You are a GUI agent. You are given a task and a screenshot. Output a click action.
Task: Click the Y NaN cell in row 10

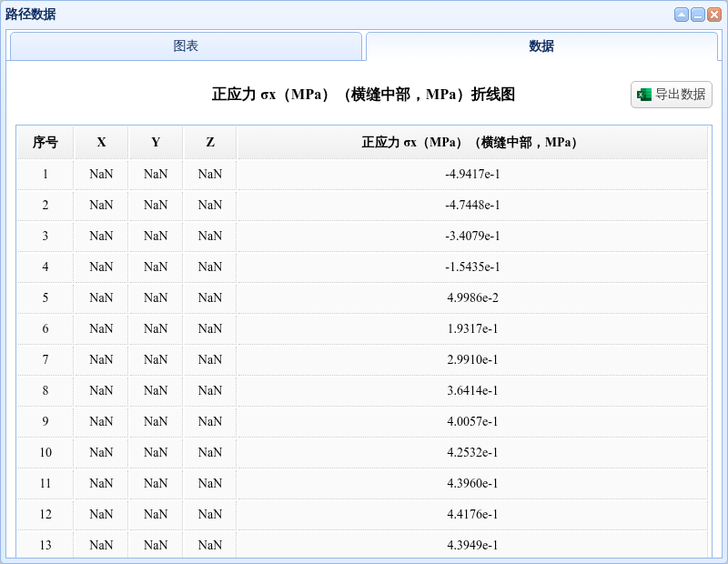click(x=156, y=453)
